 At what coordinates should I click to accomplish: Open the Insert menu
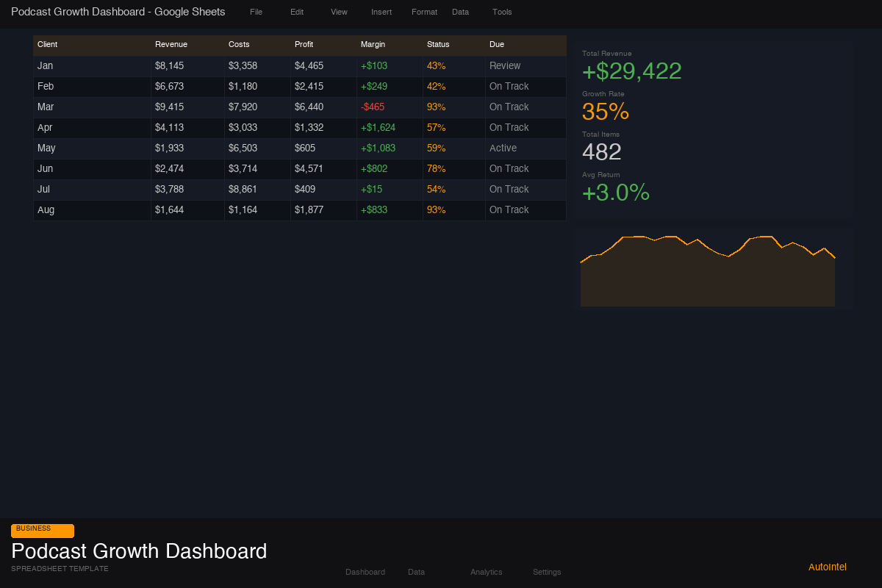(x=381, y=12)
